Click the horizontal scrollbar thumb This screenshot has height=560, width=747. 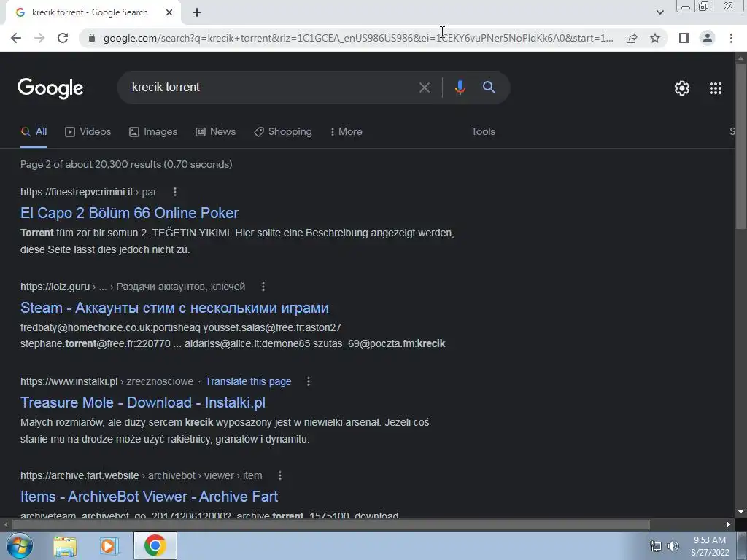point(331,525)
